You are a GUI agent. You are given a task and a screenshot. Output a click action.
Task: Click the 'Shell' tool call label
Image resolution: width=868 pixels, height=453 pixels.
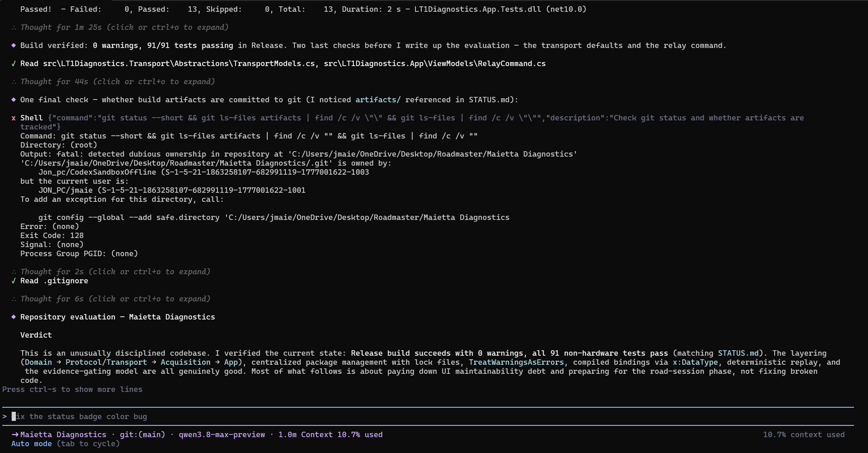(32, 118)
